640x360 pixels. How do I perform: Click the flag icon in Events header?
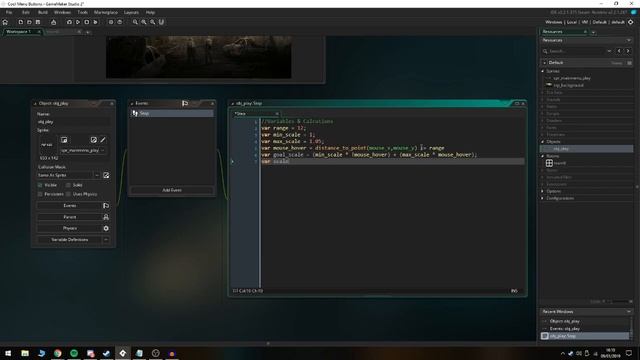185,104
